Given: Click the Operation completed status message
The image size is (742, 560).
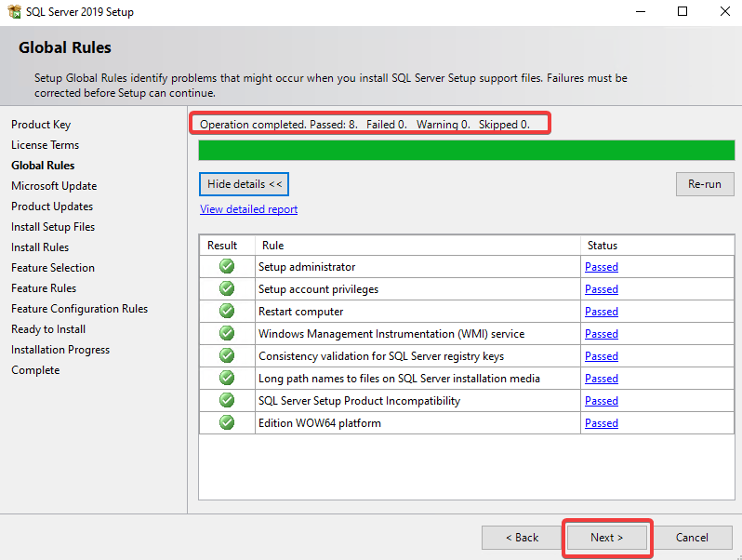Looking at the screenshot, I should tap(364, 125).
